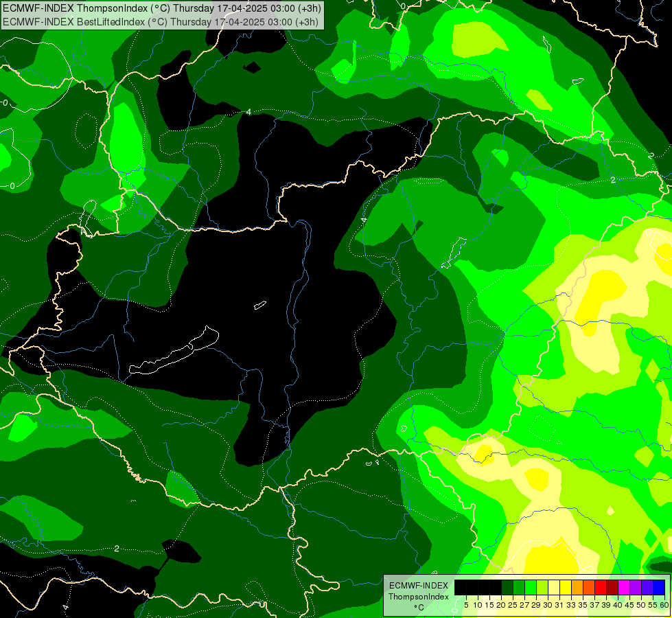Click the legend scale value "37"
This screenshot has height=618, width=672.
point(595,605)
